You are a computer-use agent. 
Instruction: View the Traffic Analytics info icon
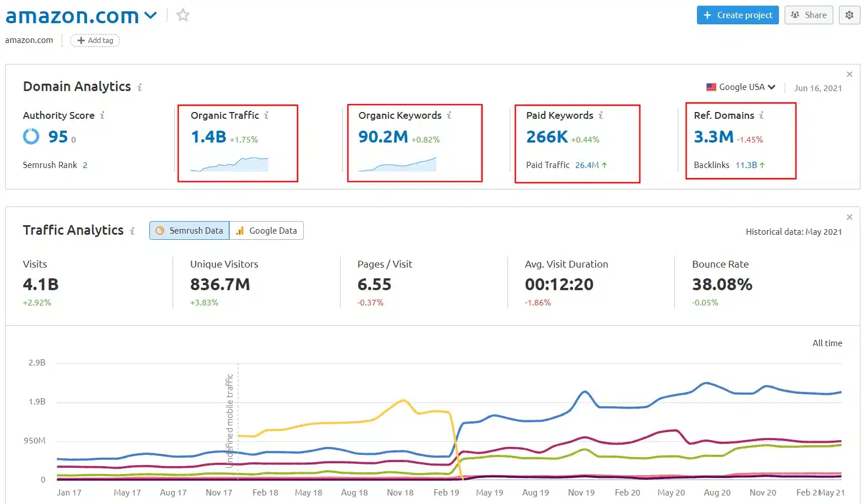[x=132, y=231]
